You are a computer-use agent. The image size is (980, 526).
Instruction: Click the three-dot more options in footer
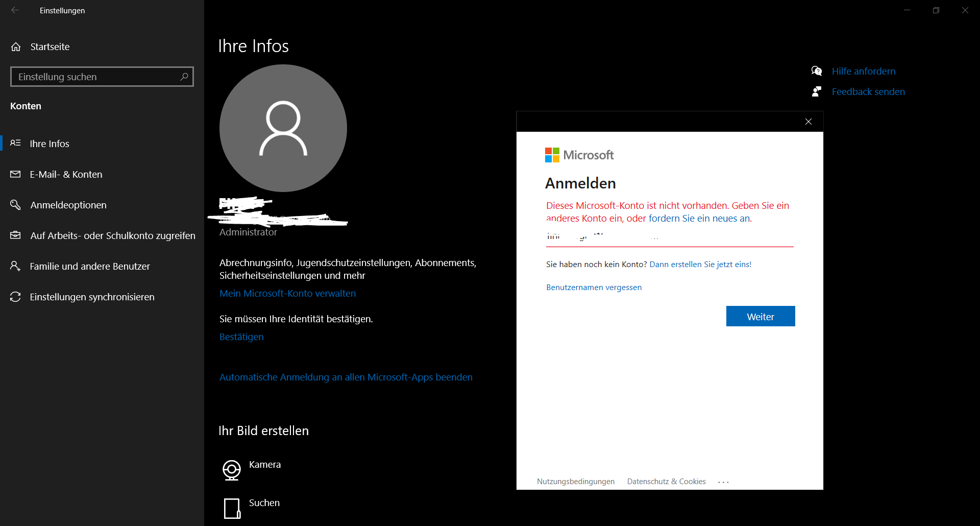(723, 482)
